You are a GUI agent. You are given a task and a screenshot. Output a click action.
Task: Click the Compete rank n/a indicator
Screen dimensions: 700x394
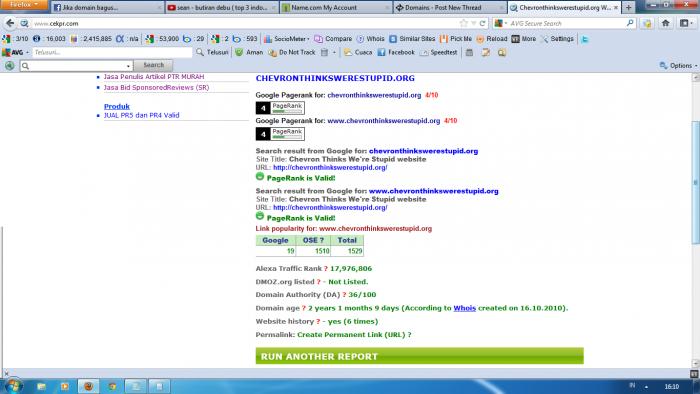pos(128,39)
